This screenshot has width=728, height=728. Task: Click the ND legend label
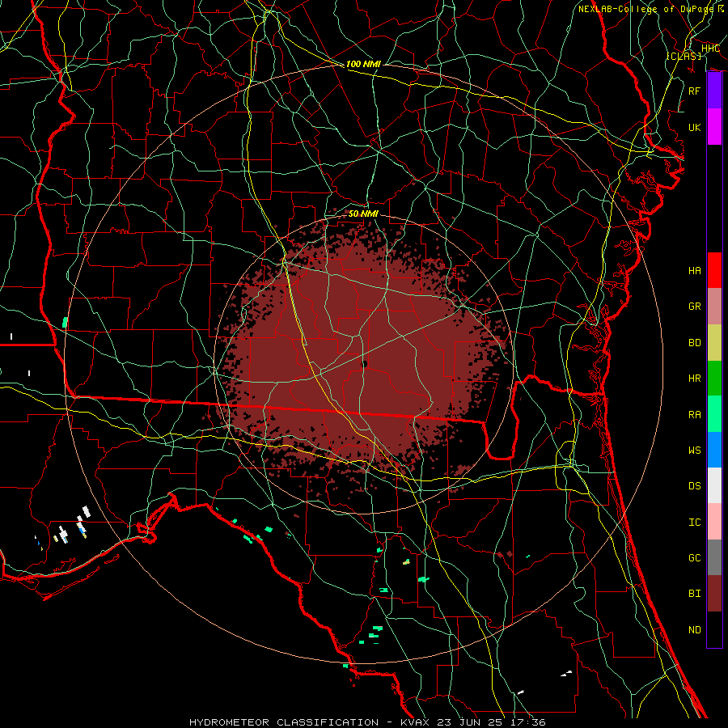tap(695, 630)
